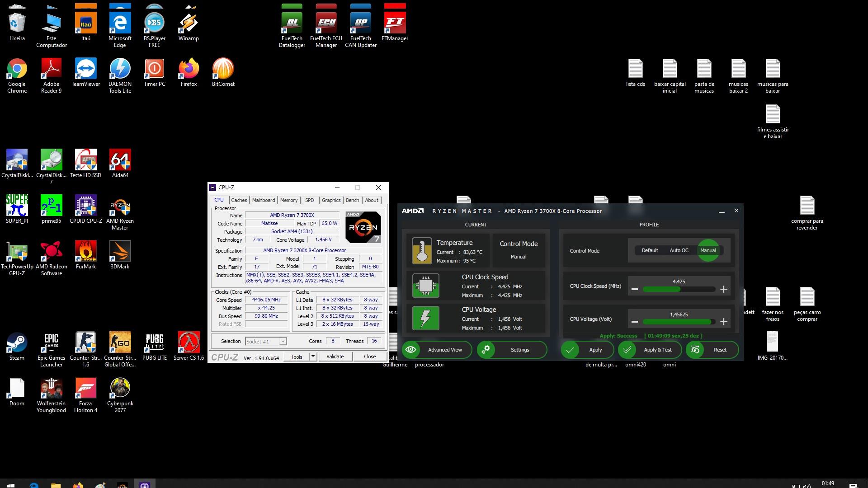Click the Tools button in CPU-Z
This screenshot has height=488, width=868.
point(297,357)
